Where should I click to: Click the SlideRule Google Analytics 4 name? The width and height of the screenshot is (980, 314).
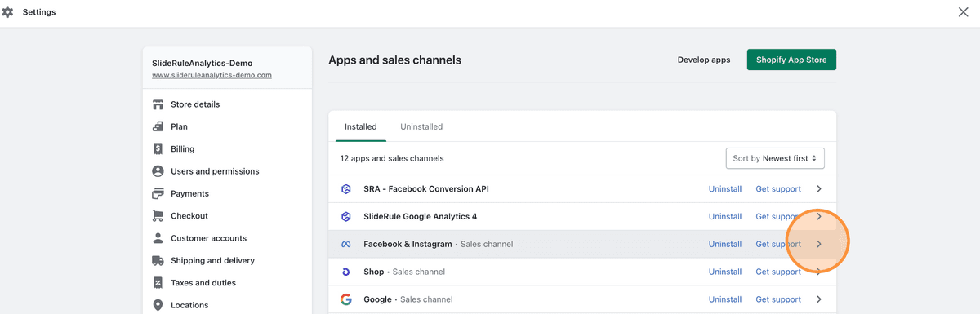tap(421, 217)
